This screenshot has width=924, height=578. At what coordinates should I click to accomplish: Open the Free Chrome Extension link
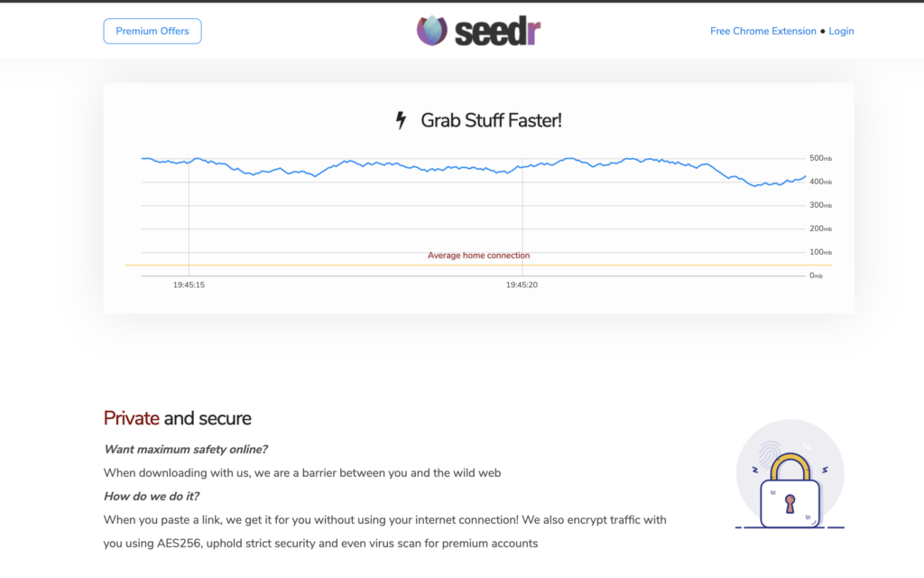(763, 32)
